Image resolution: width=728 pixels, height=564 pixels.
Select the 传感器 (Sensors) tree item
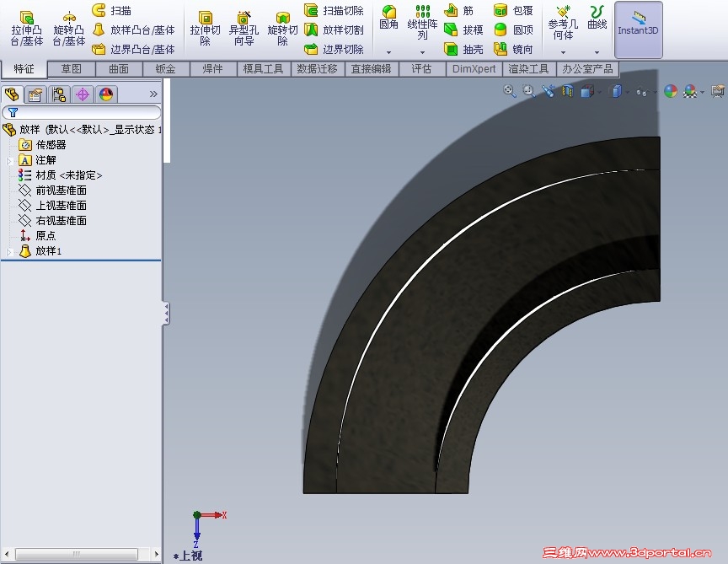[x=43, y=144]
